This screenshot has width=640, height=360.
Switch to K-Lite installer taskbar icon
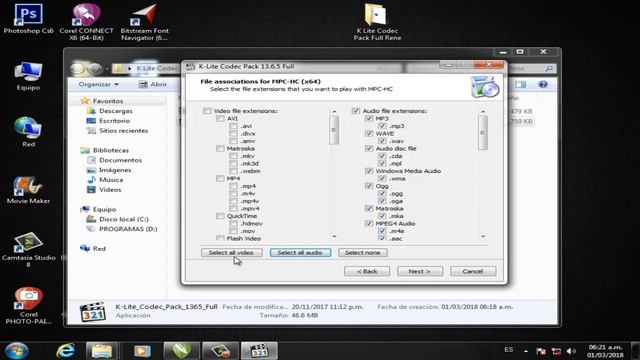click(259, 351)
